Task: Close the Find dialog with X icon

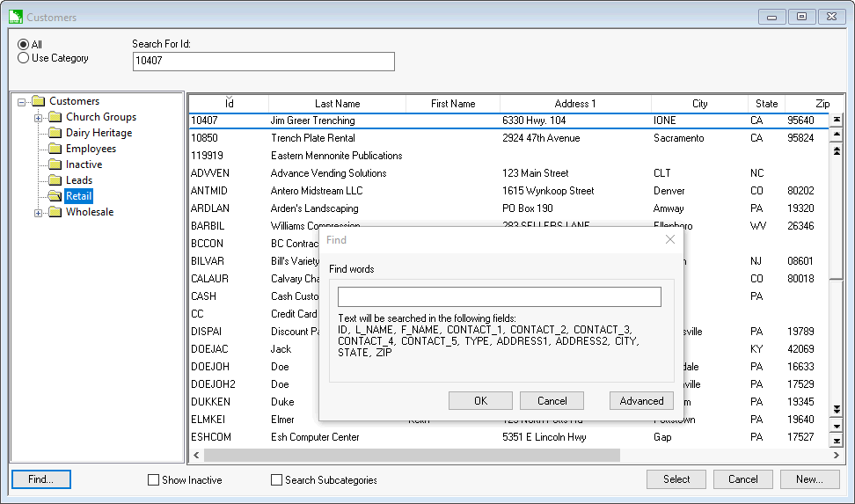Action: click(670, 239)
